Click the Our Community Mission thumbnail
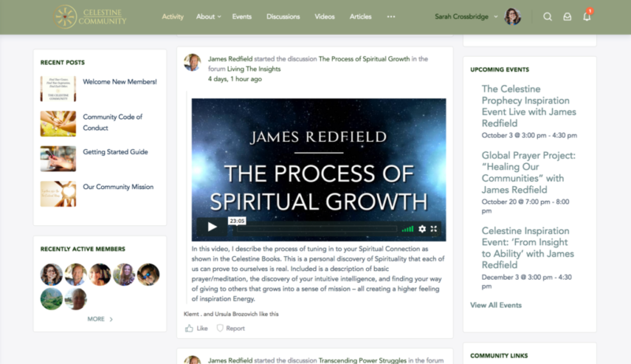The width and height of the screenshot is (631, 364). tap(58, 194)
